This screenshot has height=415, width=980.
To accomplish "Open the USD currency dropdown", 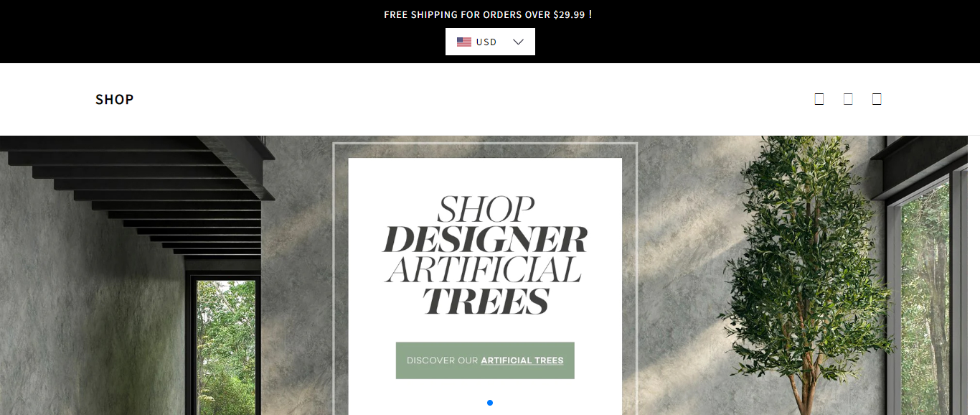I will pos(490,42).
